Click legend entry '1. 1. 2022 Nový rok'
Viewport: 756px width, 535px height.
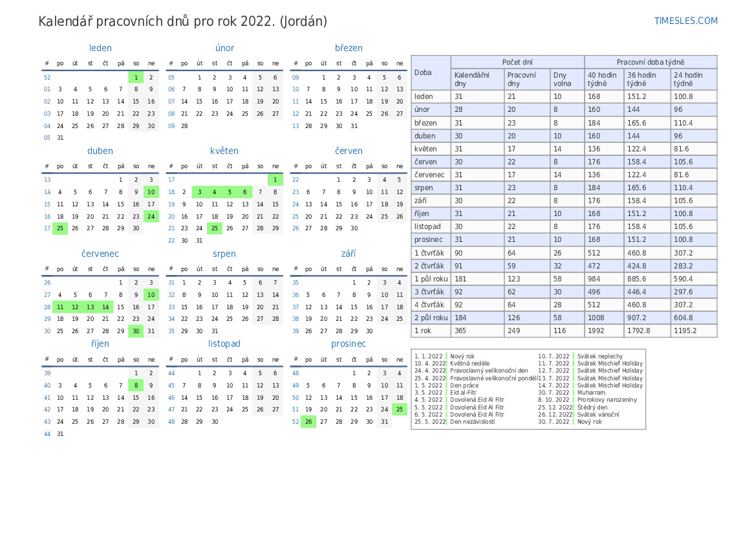444,356
